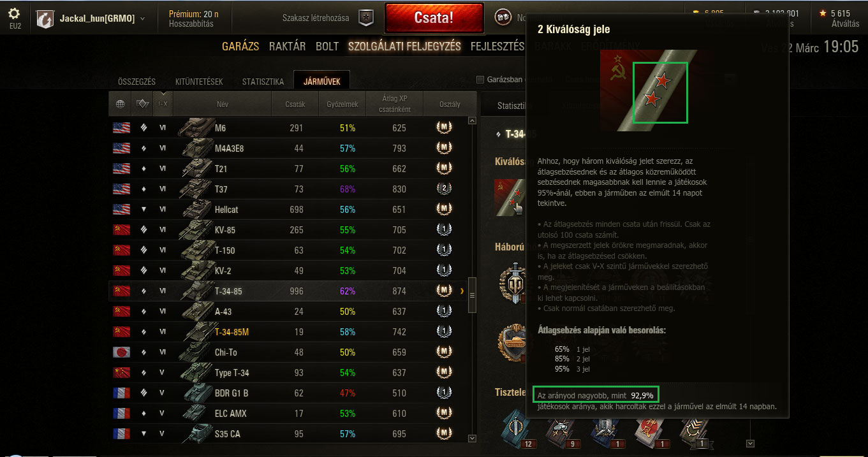Switch to the Kitüntetések tab
The height and width of the screenshot is (457, 868).
click(x=199, y=82)
